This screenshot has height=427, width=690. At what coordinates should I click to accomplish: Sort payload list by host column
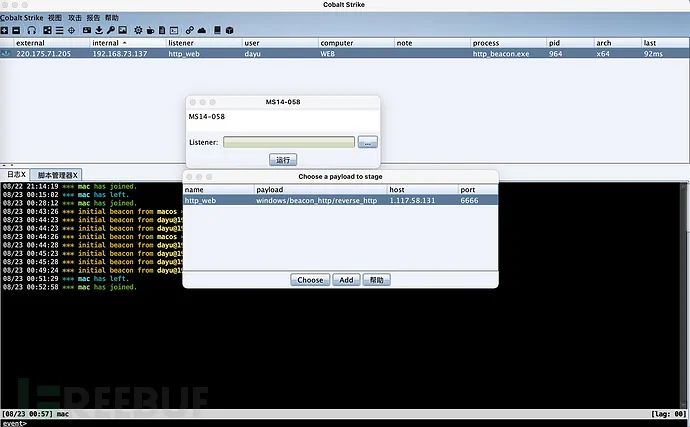pos(423,190)
